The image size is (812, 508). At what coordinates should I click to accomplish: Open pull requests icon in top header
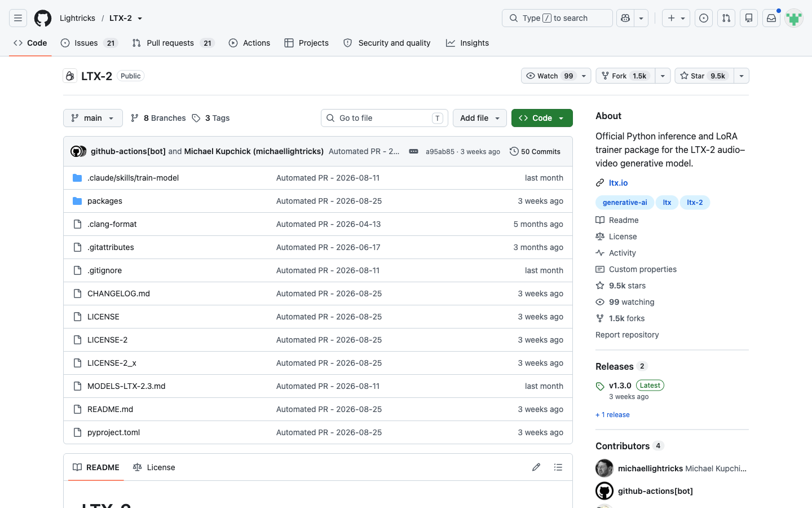point(726,18)
